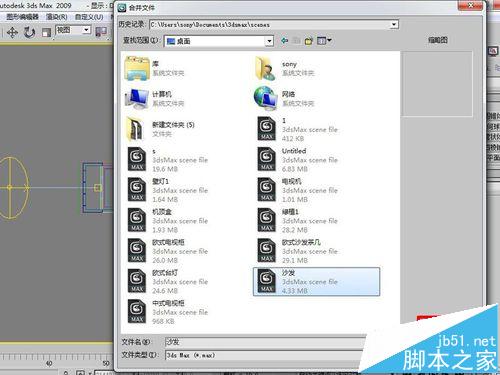
Task: Open the 网络 network item
Action: pos(285,99)
